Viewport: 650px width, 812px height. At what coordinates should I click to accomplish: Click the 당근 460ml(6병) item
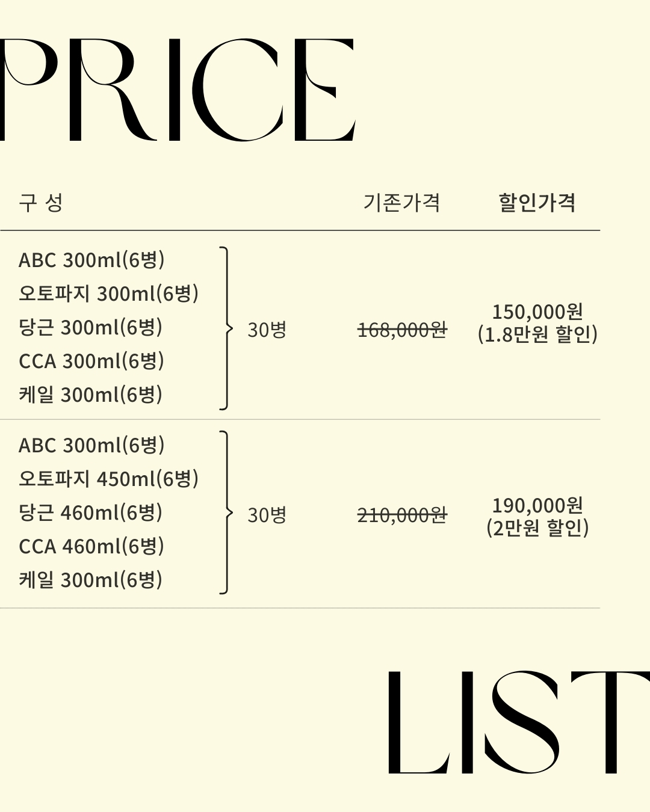(x=90, y=512)
